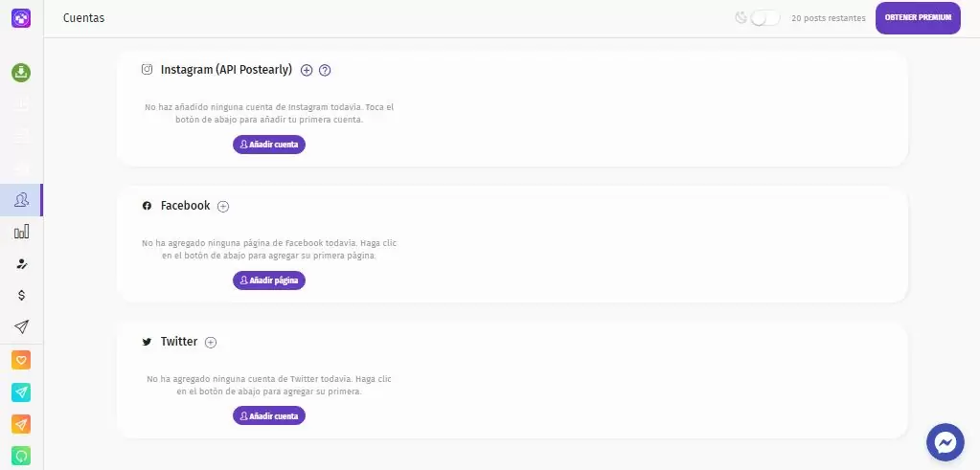
Task: Click the paper plane outline sidebar icon
Action: click(21, 326)
